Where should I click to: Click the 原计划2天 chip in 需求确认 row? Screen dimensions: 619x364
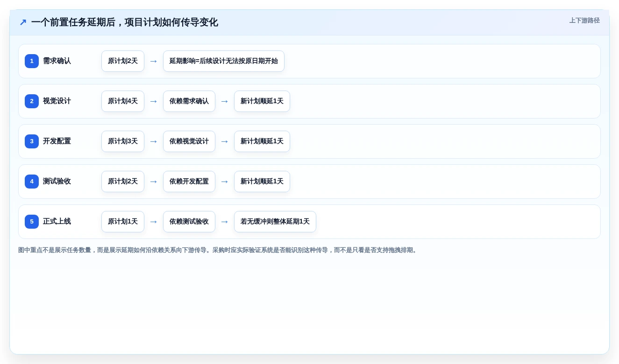point(123,61)
